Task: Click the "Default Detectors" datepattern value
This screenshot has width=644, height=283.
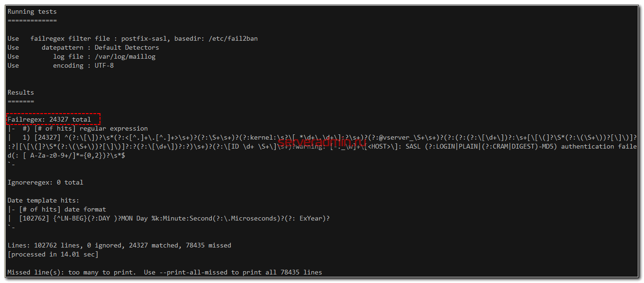Action: (x=127, y=47)
